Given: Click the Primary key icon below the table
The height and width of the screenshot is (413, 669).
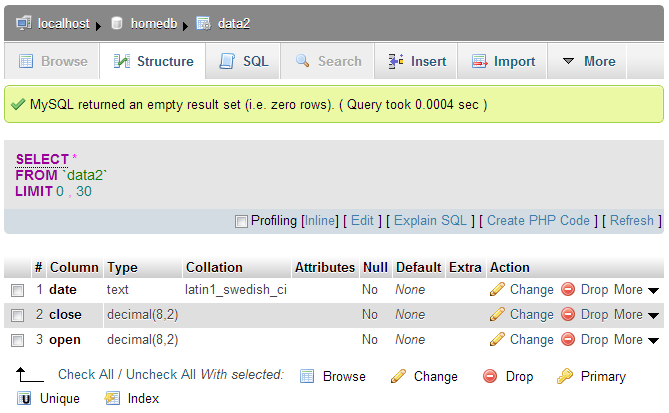Looking at the screenshot, I should pos(565,376).
